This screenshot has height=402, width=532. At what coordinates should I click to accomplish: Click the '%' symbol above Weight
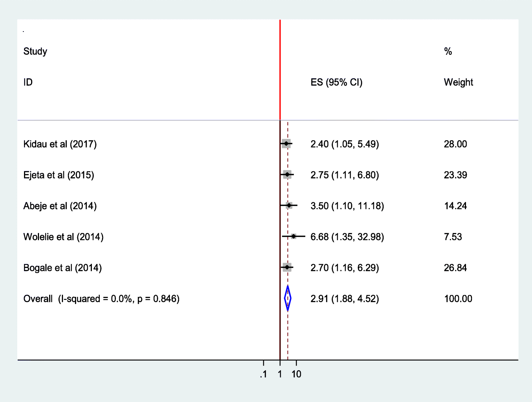(x=448, y=51)
